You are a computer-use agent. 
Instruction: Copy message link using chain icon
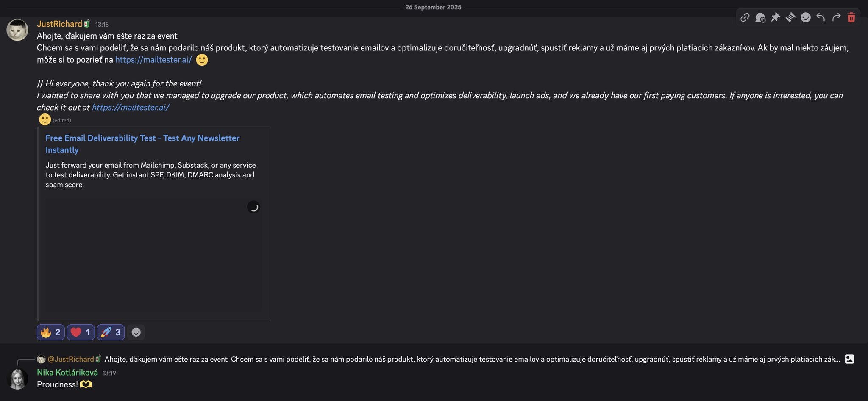pos(745,17)
